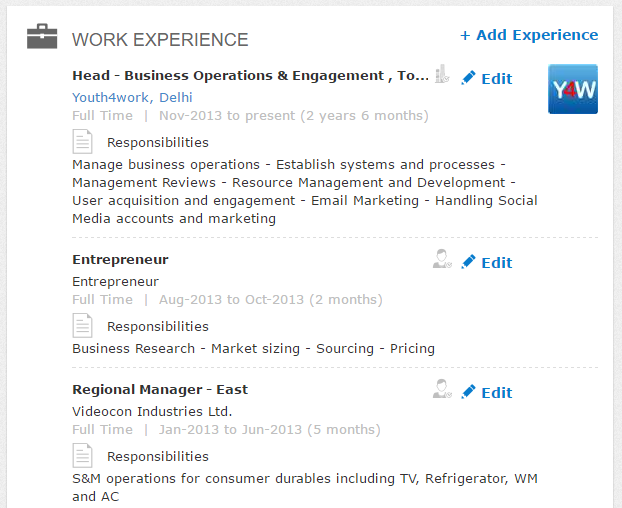Click the company verification icon beside Head role
622x508 pixels.
(442, 74)
